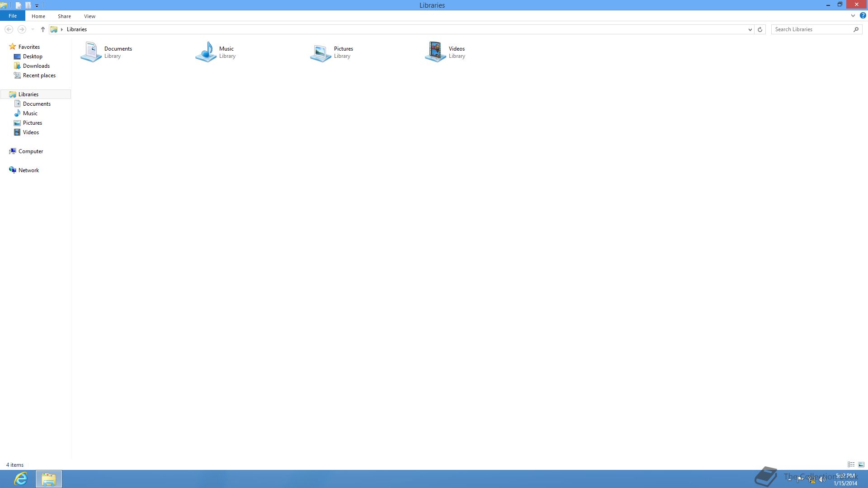This screenshot has width=868, height=488.
Task: Expand the ribbon with the chevron
Action: point(853,16)
